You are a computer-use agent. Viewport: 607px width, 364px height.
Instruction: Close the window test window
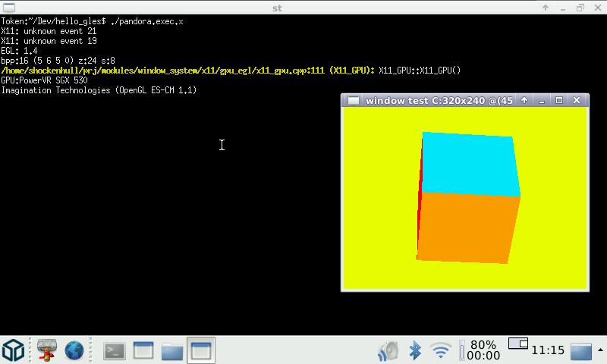point(577,100)
